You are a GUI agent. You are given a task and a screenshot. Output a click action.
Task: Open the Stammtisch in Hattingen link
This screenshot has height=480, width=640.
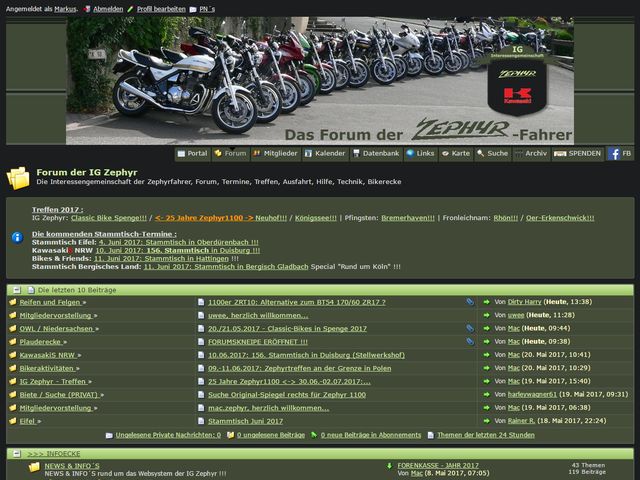tap(162, 259)
